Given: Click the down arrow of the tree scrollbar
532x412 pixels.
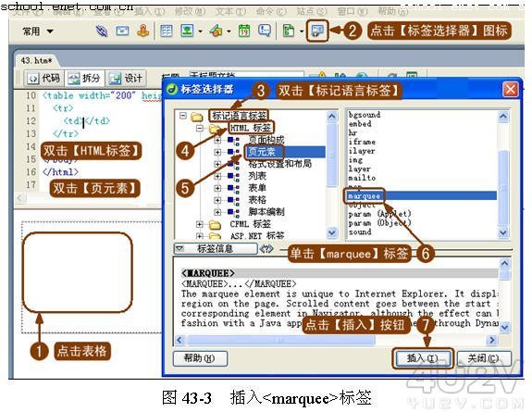Looking at the screenshot, I should point(332,232).
